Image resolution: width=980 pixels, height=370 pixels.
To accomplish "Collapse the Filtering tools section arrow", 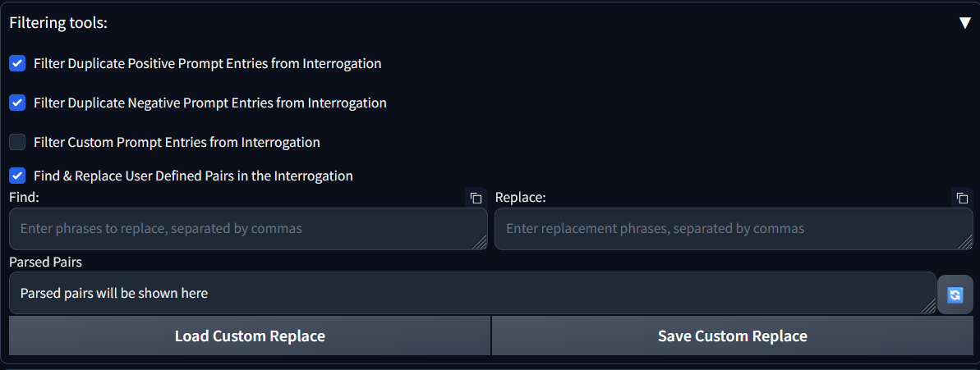I will click(x=964, y=23).
